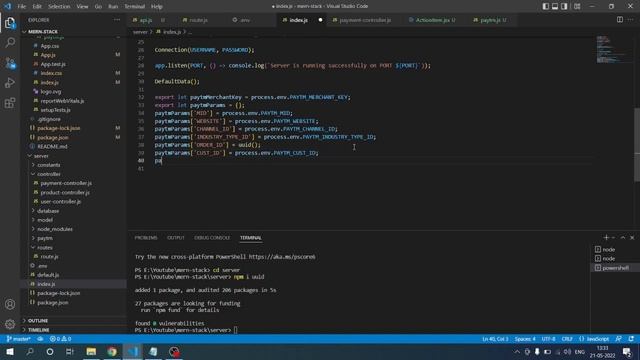The height and width of the screenshot is (360, 640).
Task: Open the feedback icon in status bar
Action: click(619, 339)
